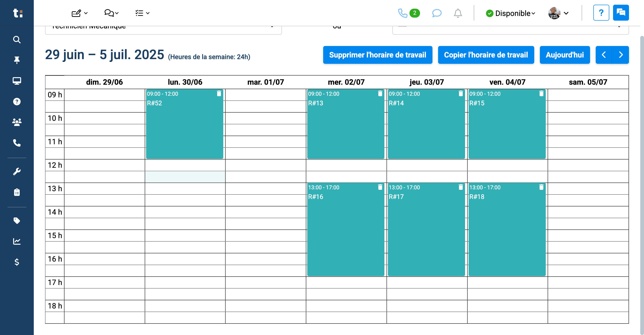Open the dollar sign billing icon
Screen dimensions: 644x335
pyautogui.click(x=17, y=262)
